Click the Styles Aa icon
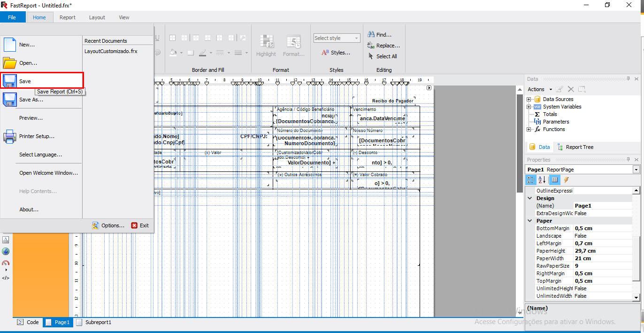 tap(325, 53)
